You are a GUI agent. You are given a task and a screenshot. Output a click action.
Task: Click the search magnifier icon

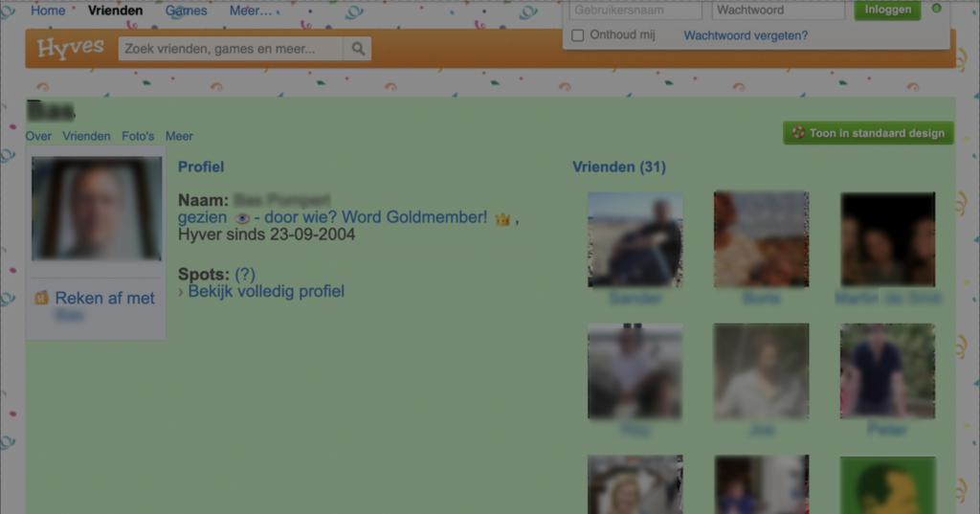(358, 49)
